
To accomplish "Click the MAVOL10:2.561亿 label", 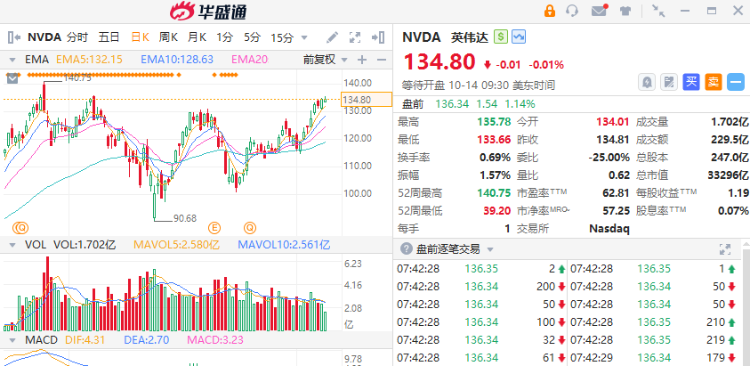I will [x=284, y=245].
